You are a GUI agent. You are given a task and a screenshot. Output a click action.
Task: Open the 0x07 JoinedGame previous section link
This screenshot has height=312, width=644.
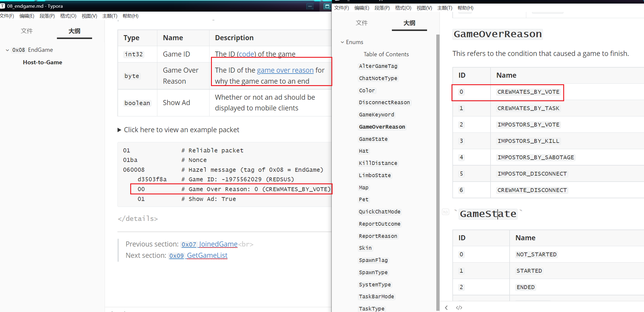point(209,244)
